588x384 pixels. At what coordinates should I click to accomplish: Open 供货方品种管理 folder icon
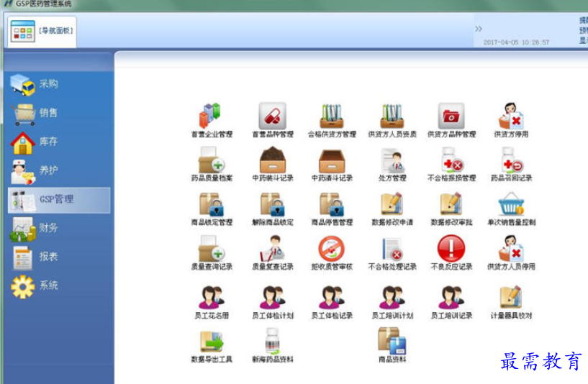pos(451,116)
